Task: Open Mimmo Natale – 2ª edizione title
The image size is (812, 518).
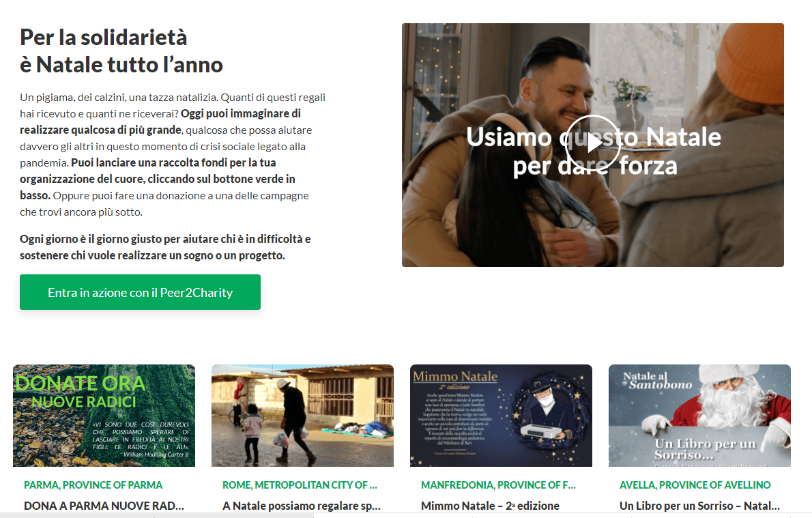Action: click(490, 506)
